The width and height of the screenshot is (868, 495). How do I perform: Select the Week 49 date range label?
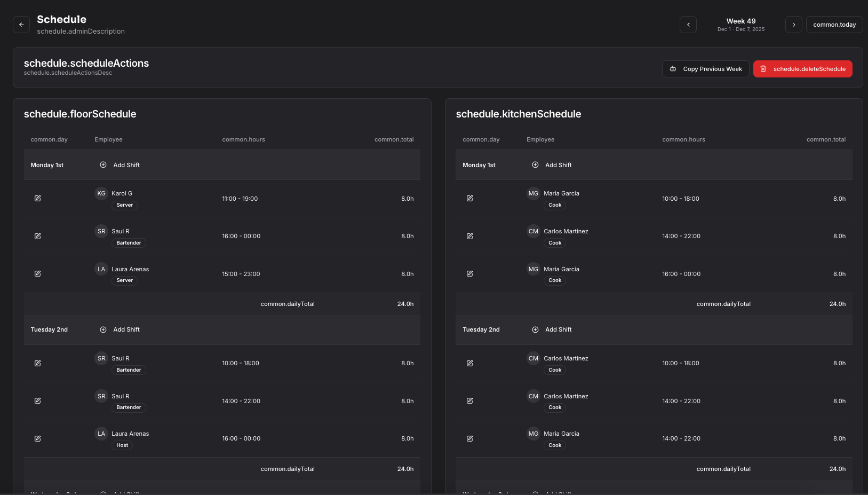pos(740,25)
